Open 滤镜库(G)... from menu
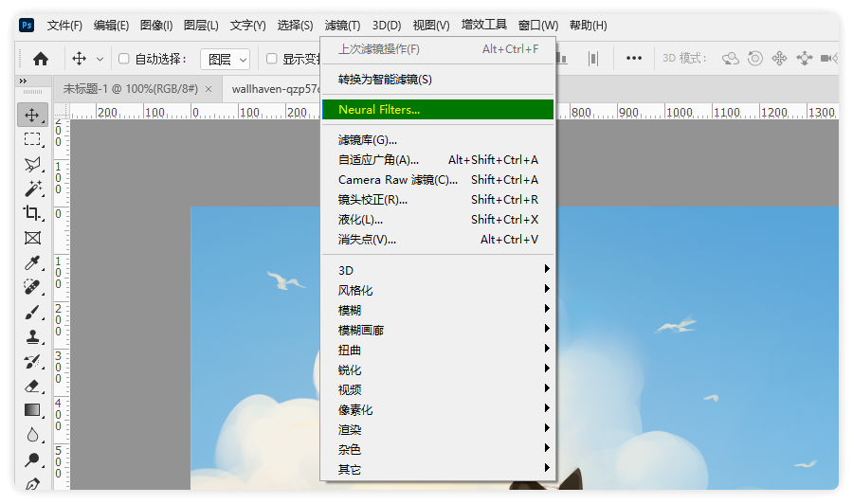853x504 pixels. coord(437,139)
